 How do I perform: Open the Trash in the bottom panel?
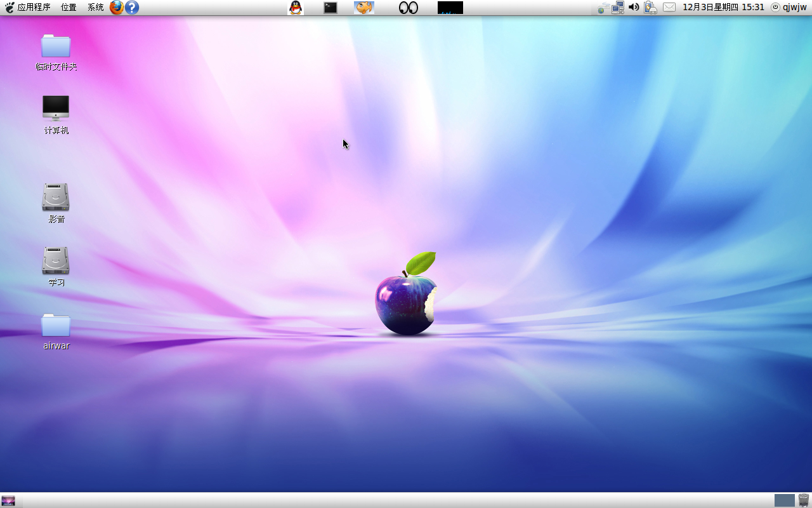click(804, 500)
